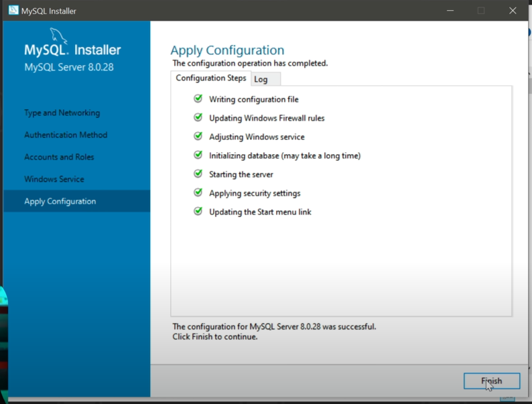Click checkmark beside Updating the Start menu link
The height and width of the screenshot is (404, 532).
click(x=198, y=211)
